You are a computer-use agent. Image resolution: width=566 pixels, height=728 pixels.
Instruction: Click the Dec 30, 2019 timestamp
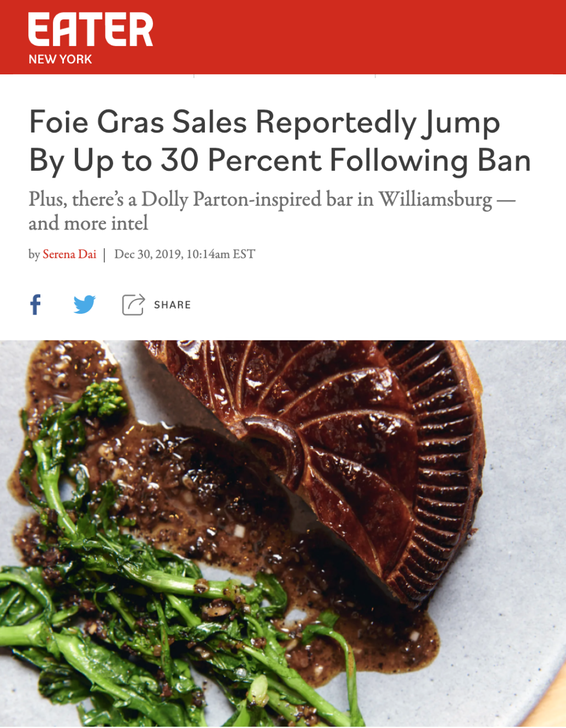pos(184,255)
